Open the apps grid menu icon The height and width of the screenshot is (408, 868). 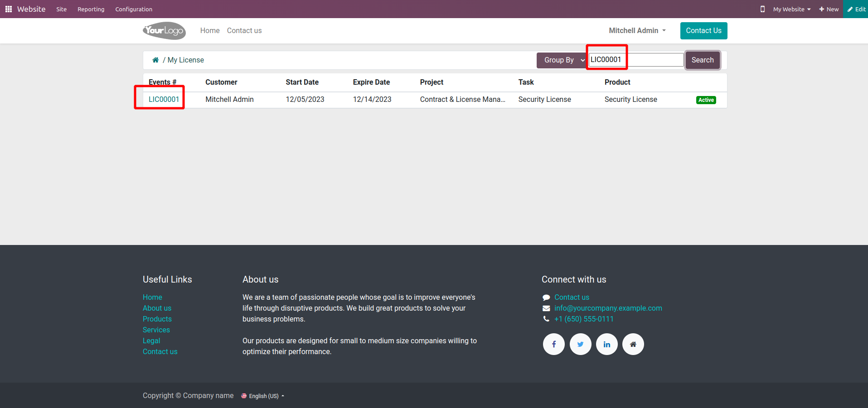click(9, 9)
